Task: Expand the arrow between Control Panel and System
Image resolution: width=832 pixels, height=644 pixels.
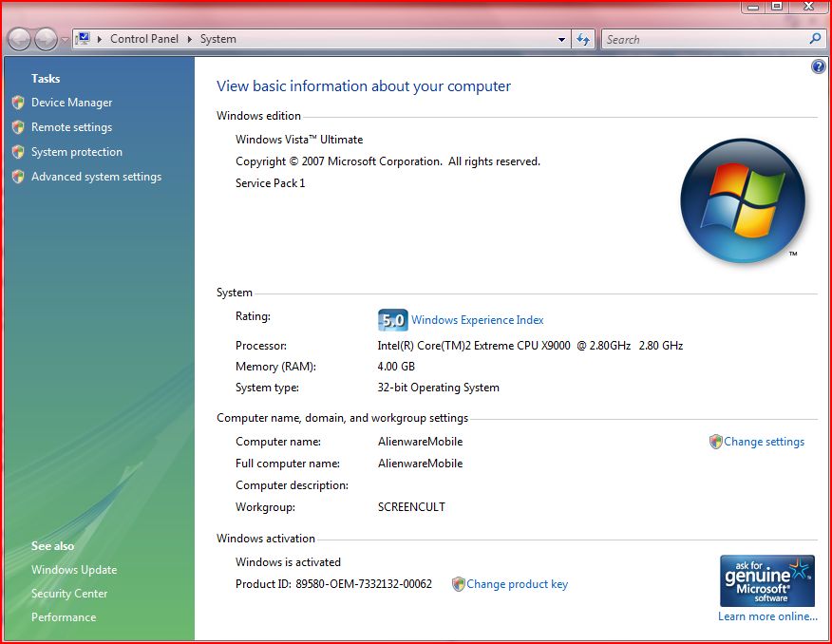Action: pos(189,39)
